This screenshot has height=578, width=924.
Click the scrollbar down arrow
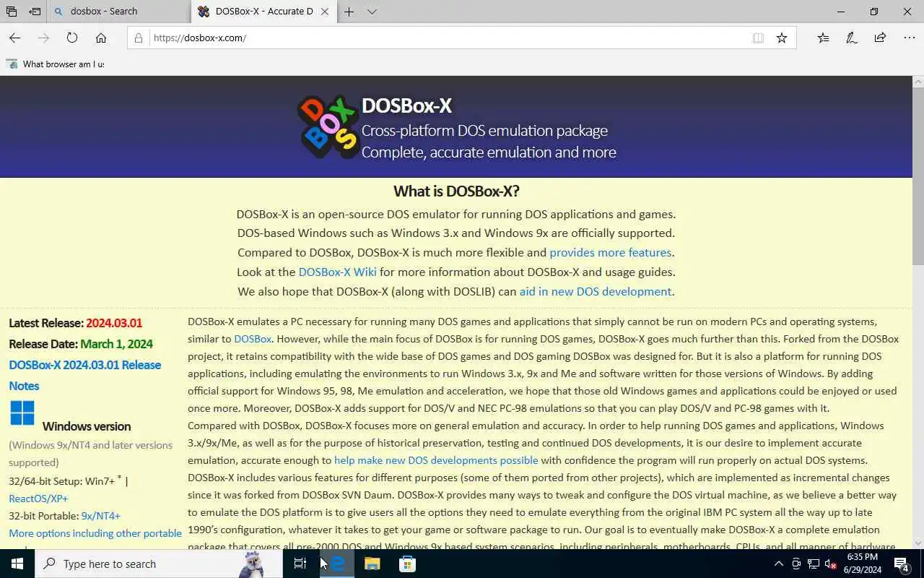918,543
